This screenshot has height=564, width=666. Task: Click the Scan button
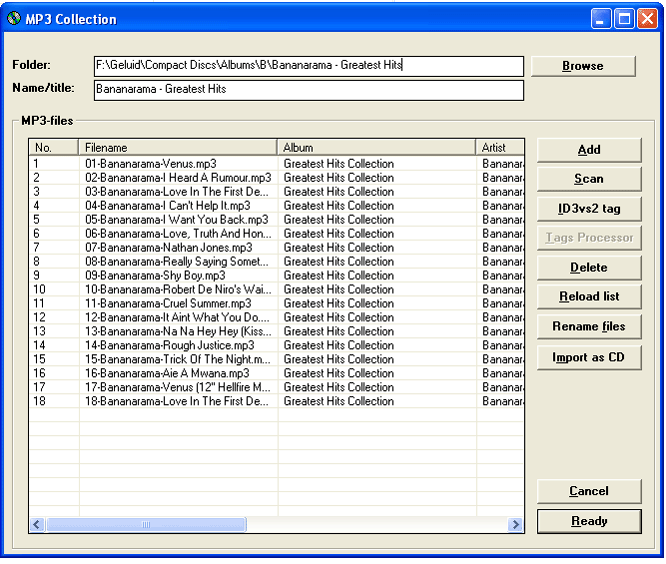pyautogui.click(x=589, y=179)
